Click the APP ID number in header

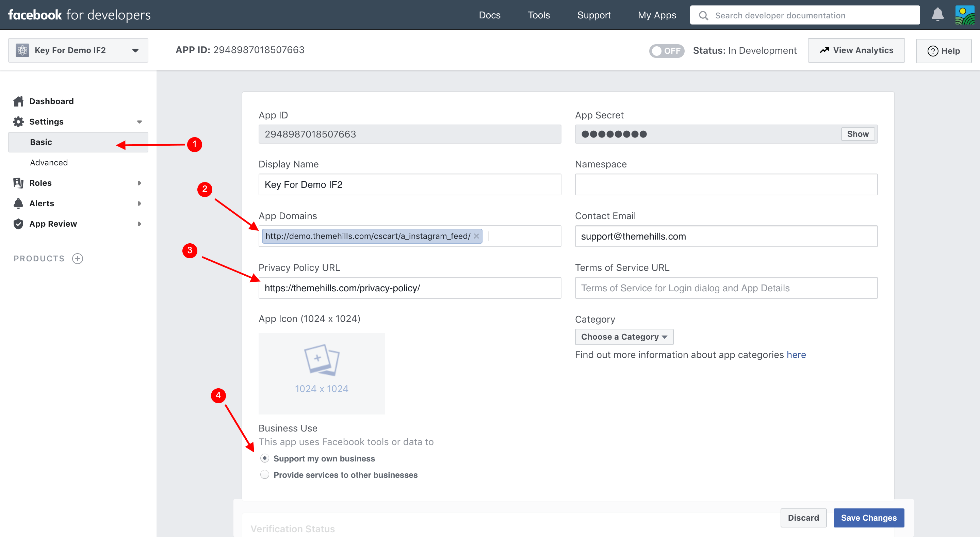(259, 50)
